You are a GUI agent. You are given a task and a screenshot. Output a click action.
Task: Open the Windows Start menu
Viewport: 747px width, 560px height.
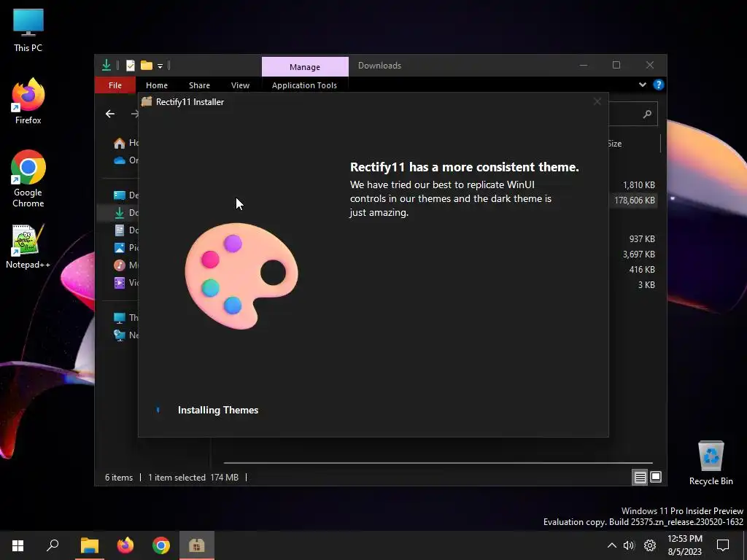click(18, 545)
